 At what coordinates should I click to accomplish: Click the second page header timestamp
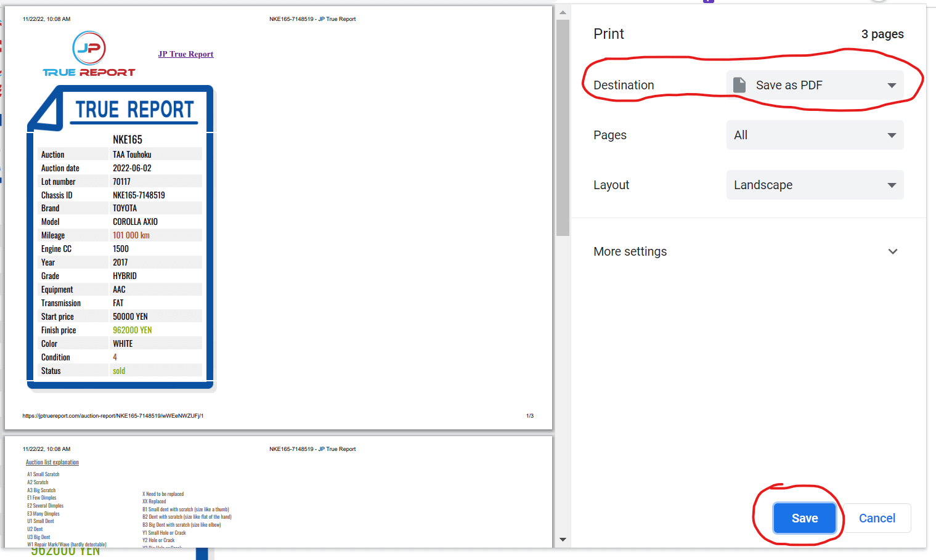coord(46,449)
